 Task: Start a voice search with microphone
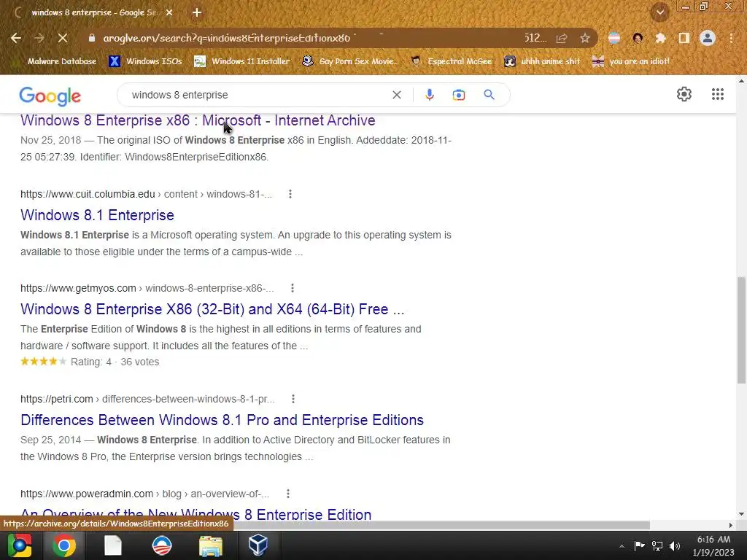point(429,95)
